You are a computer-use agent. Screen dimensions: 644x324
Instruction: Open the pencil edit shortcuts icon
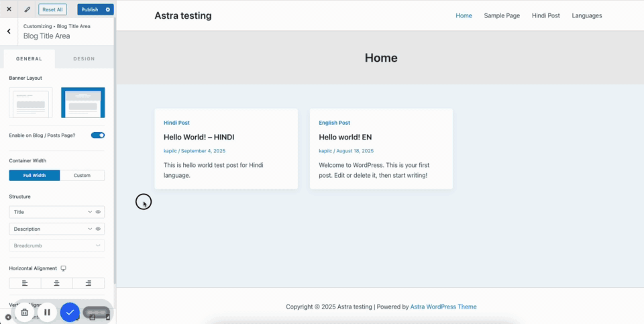27,9
